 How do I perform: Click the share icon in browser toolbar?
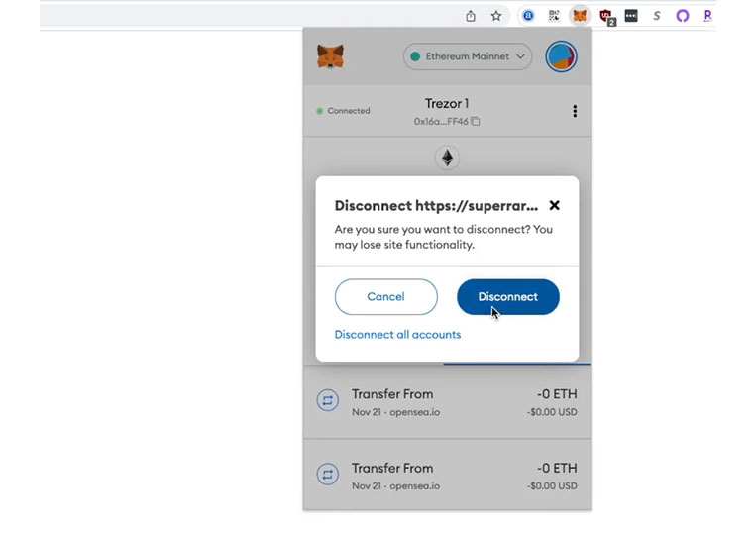pyautogui.click(x=471, y=16)
